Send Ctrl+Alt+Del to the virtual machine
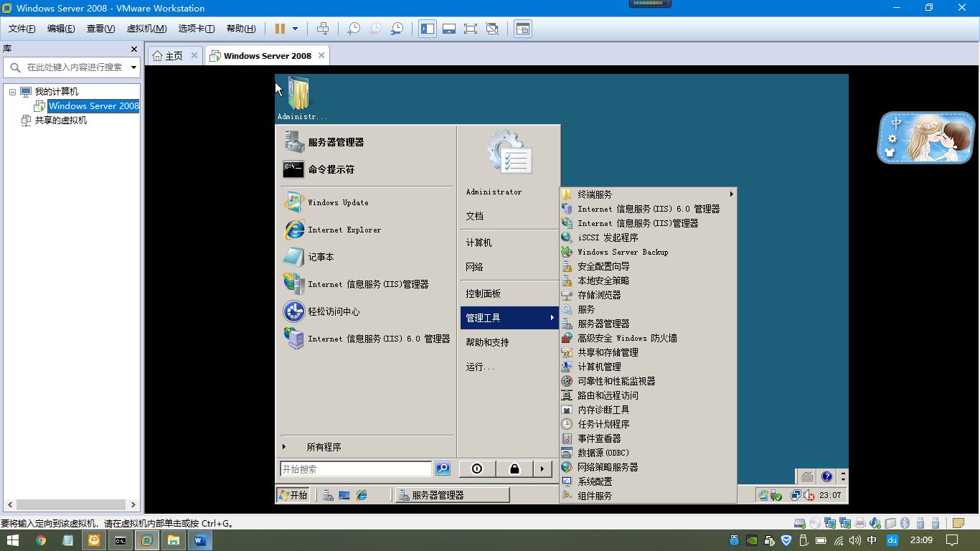980x551 pixels. point(323,29)
